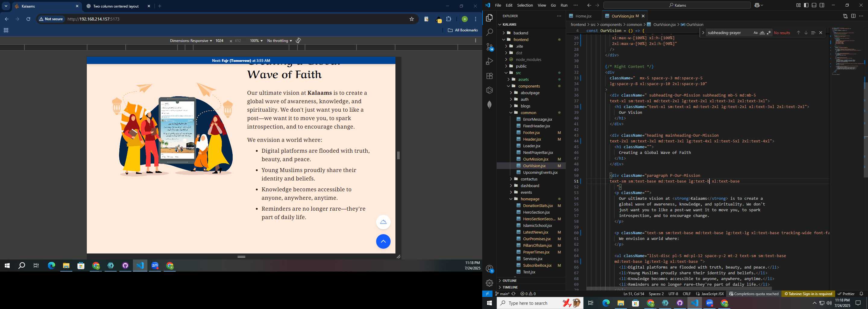
Task: Reload the Chrome page
Action: (28, 19)
